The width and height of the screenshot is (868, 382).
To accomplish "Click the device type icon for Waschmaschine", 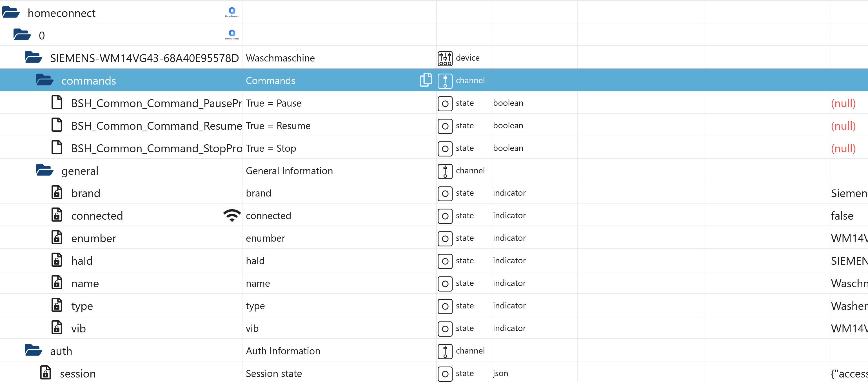I will point(445,58).
